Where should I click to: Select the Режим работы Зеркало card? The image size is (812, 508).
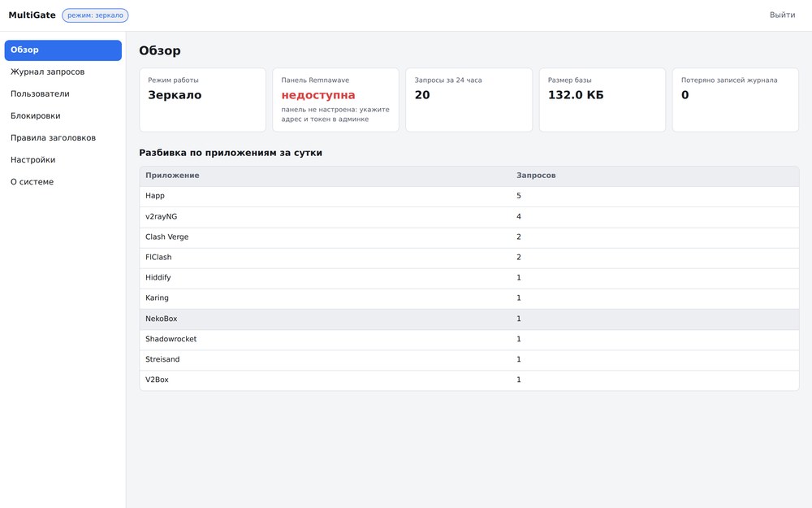202,100
